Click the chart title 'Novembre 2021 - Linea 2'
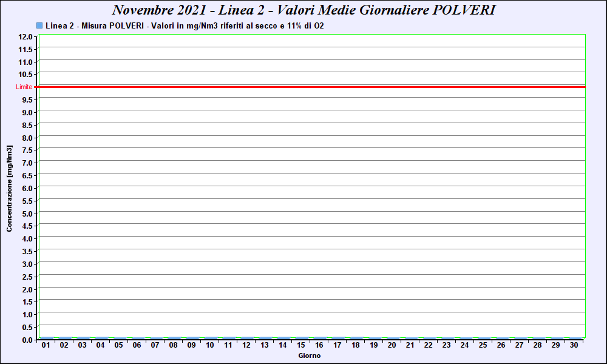This screenshot has height=364, width=607. pos(189,10)
